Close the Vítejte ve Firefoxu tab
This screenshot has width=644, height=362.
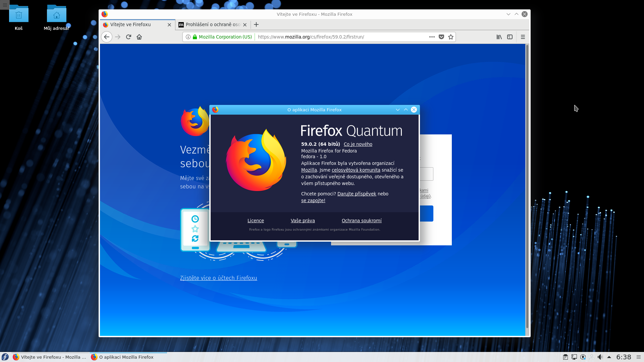point(169,25)
